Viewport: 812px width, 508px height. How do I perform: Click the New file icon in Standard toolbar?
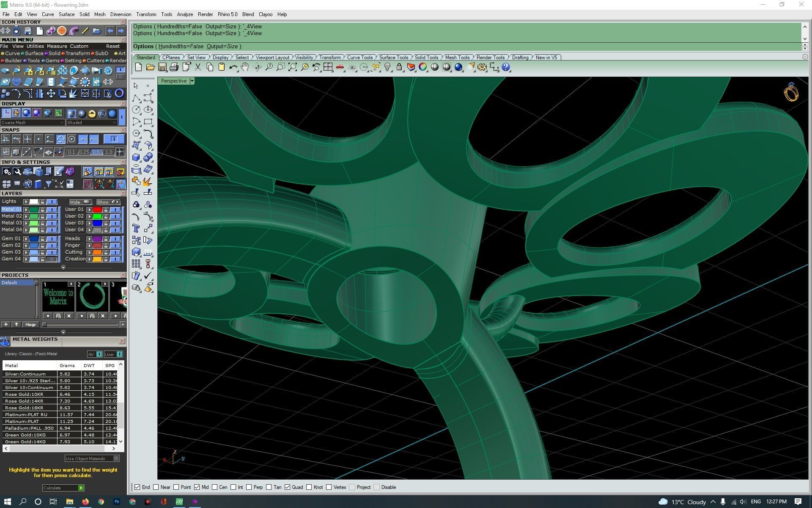pyautogui.click(x=138, y=67)
